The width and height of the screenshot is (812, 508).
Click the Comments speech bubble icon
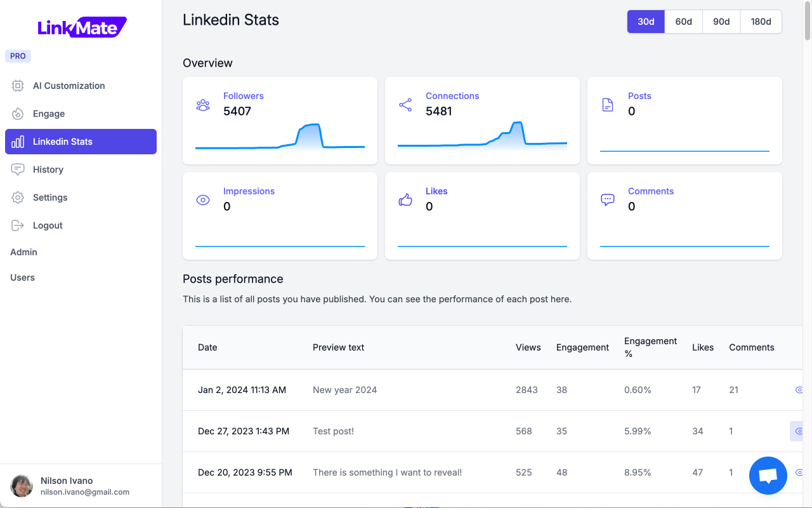click(608, 200)
